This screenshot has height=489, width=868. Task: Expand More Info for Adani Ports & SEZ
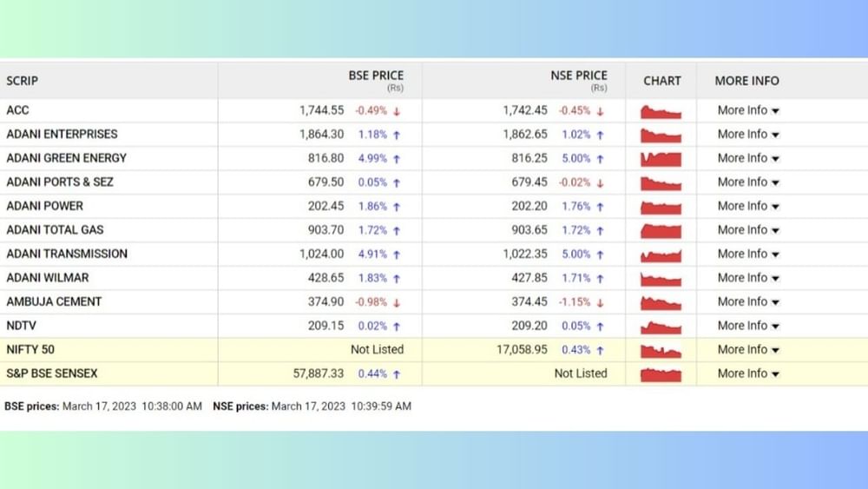point(748,182)
